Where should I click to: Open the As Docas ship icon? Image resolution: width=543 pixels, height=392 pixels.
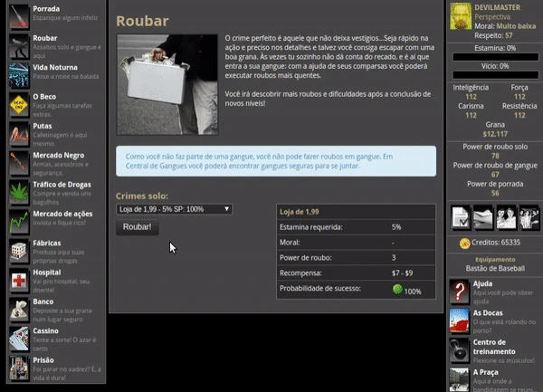(459, 320)
